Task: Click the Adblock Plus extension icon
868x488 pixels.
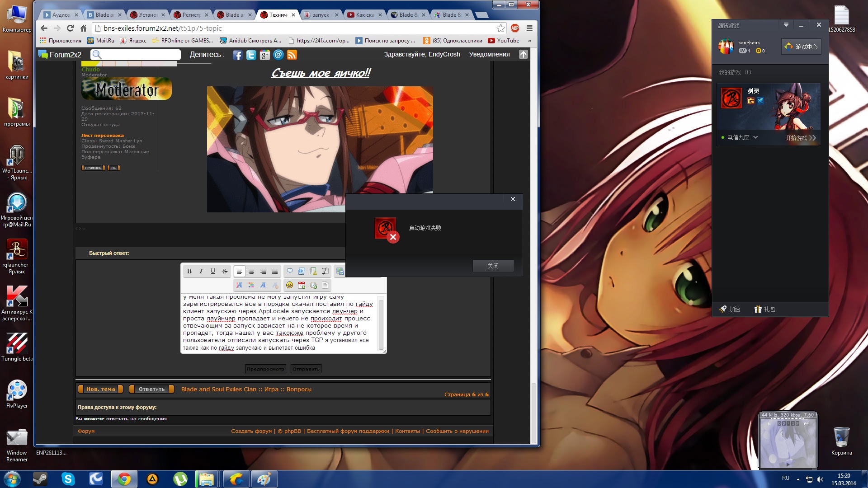Action: coord(515,28)
